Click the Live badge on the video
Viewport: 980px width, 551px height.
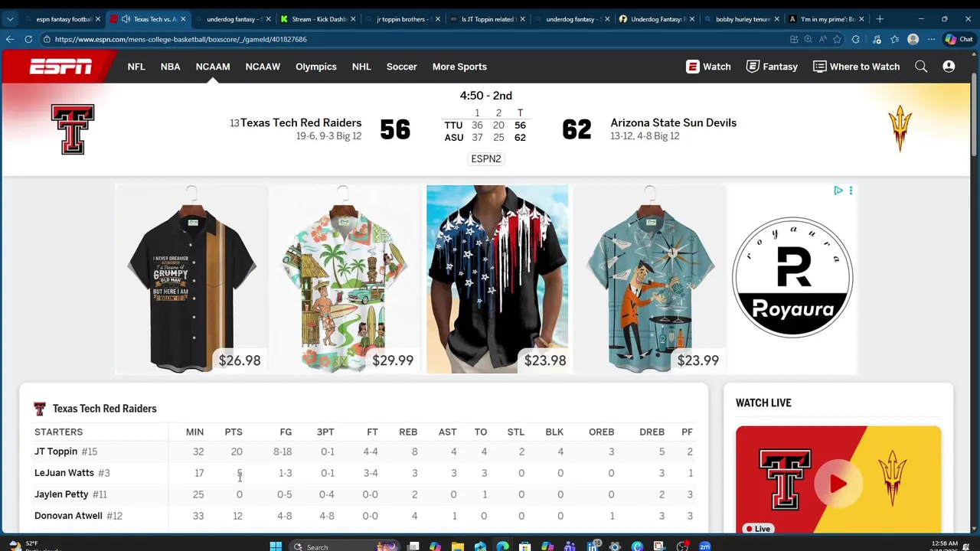coord(758,529)
